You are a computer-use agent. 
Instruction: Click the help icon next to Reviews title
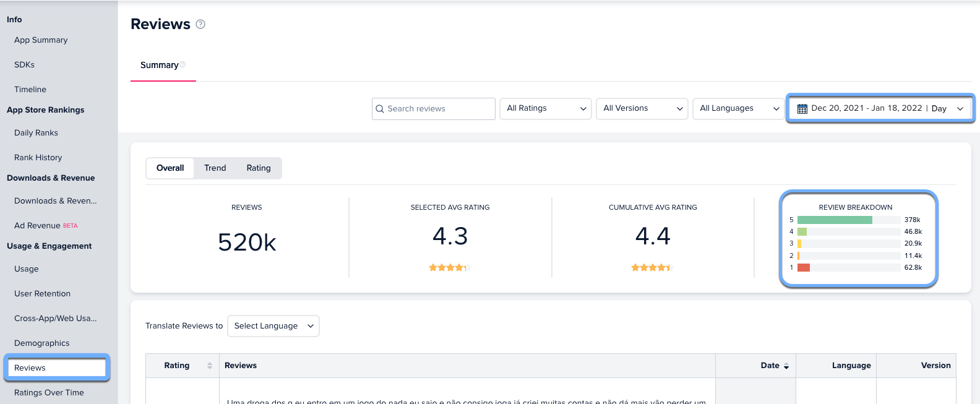click(200, 24)
